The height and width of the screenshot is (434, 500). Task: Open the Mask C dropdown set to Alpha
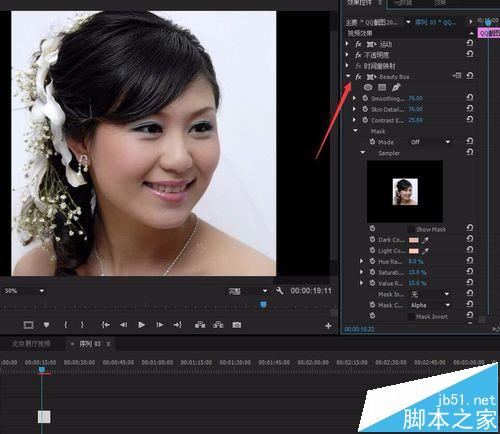[x=430, y=305]
